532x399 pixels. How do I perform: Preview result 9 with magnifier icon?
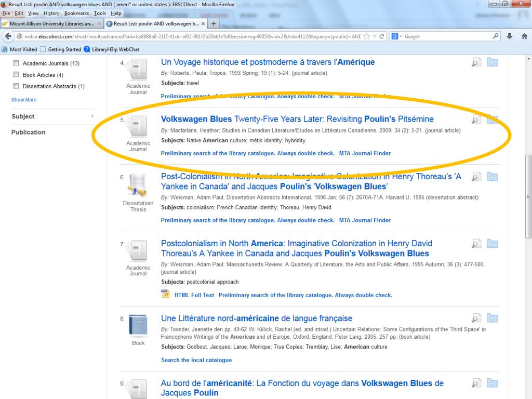click(476, 383)
